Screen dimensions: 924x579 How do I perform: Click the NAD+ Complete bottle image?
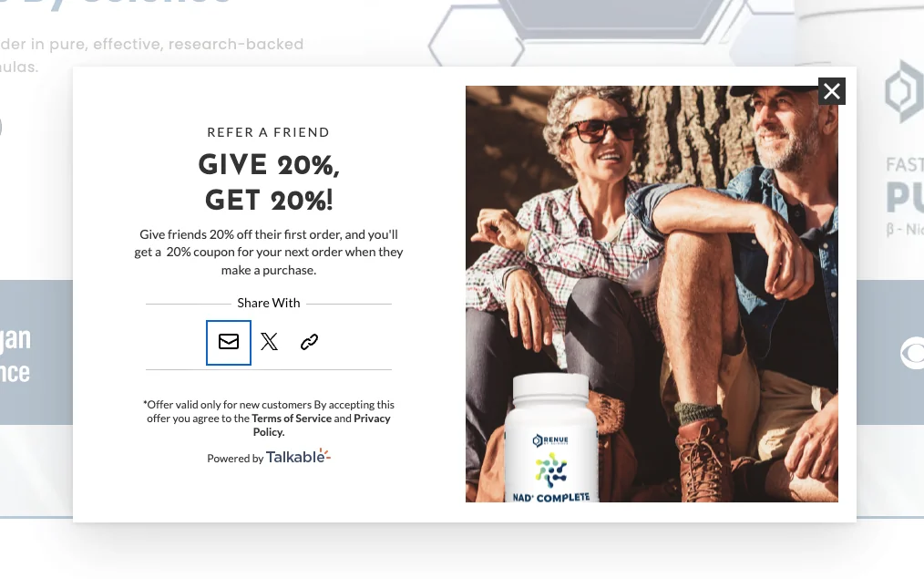(x=551, y=438)
